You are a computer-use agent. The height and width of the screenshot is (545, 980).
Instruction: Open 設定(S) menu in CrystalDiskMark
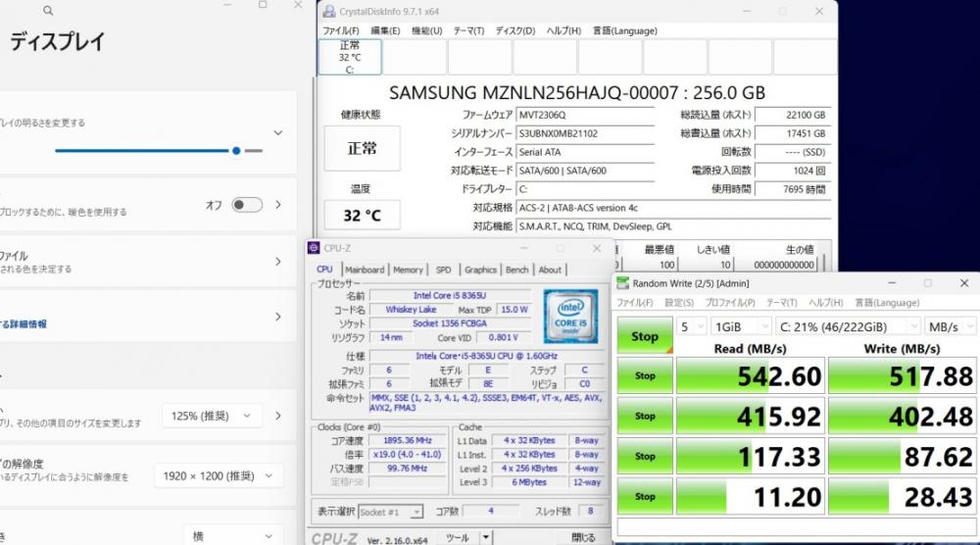679,303
